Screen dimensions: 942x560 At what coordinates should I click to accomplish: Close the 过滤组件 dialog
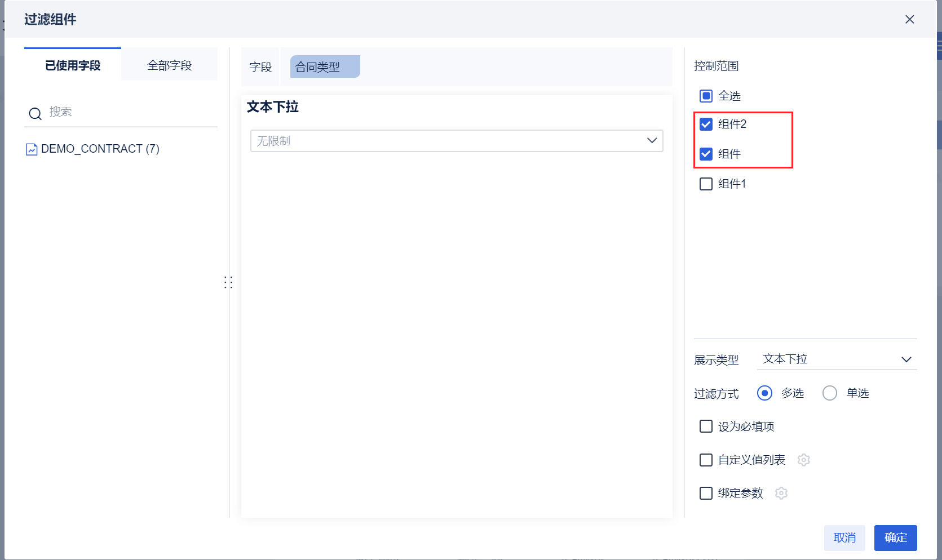909,20
